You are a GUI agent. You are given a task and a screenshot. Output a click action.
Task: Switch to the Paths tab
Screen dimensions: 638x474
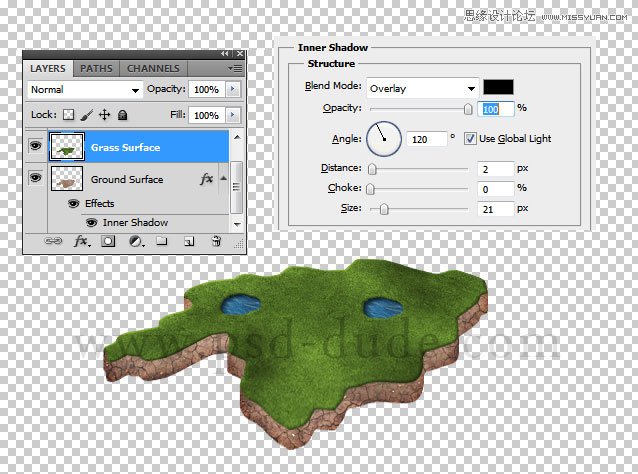pyautogui.click(x=96, y=68)
